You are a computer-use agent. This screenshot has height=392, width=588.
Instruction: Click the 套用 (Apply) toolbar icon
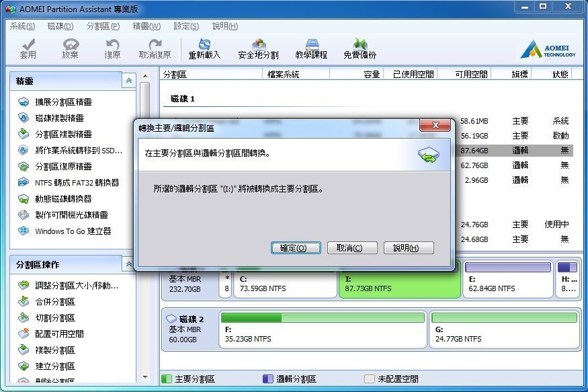28,49
